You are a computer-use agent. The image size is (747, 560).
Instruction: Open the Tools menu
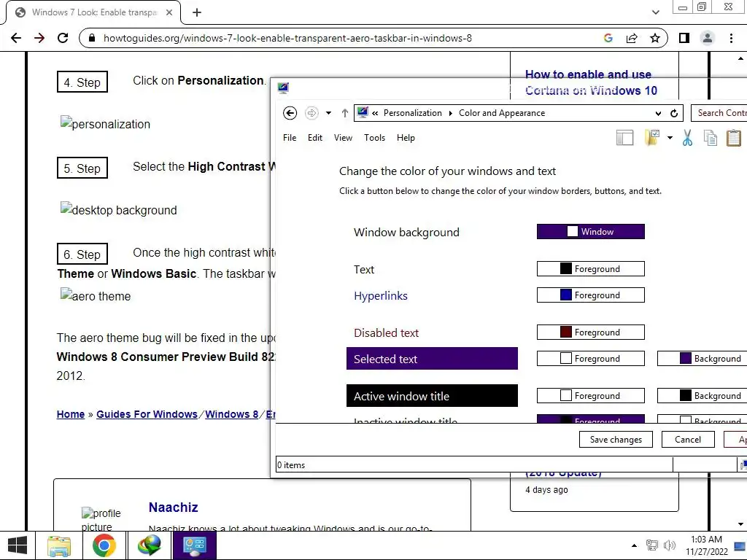point(374,138)
